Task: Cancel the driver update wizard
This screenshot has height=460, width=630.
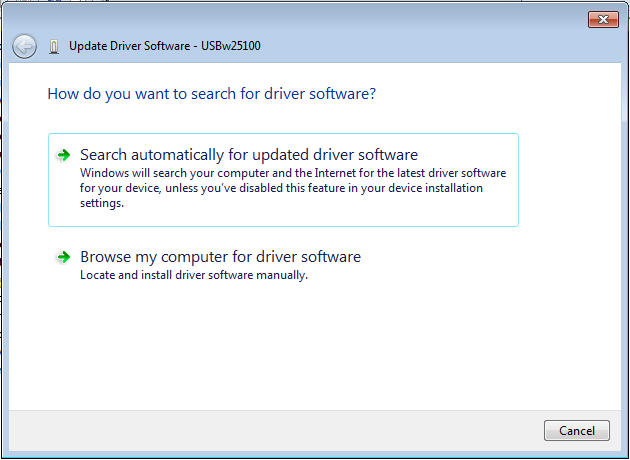Action: (x=577, y=431)
